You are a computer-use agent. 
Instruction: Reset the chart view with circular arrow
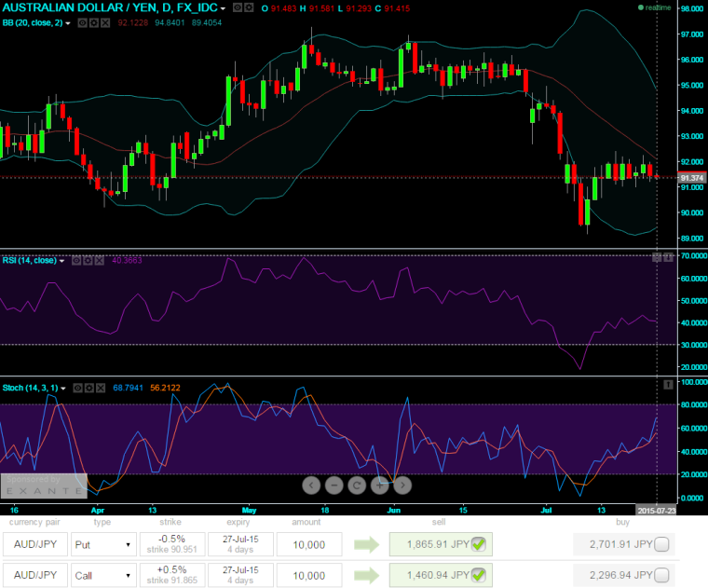point(356,485)
